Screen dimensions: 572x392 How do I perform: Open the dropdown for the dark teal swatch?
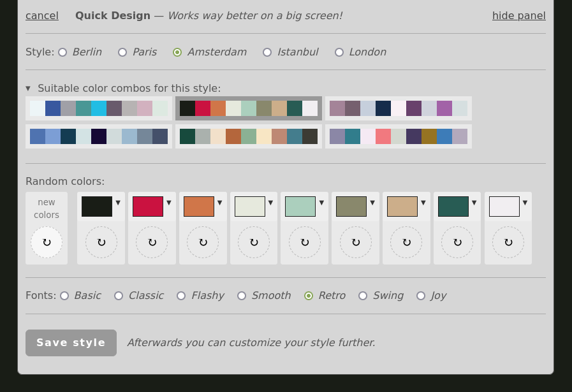click(x=474, y=203)
